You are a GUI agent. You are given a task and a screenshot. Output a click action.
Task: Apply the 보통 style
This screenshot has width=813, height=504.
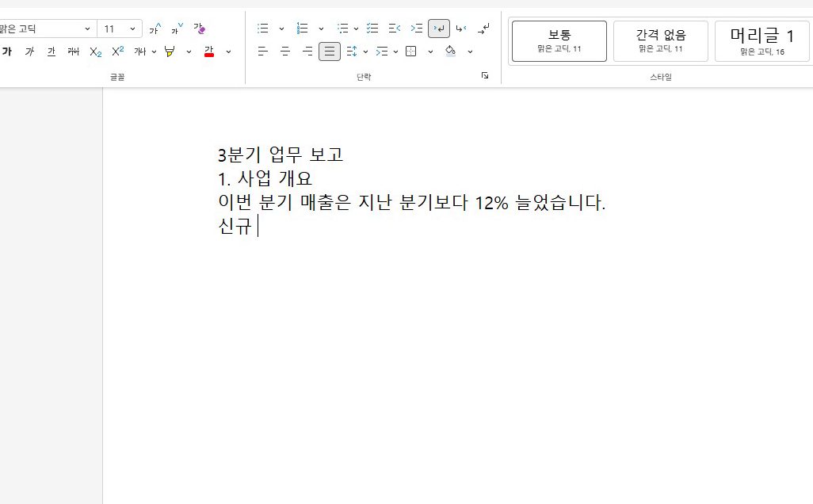click(x=559, y=41)
